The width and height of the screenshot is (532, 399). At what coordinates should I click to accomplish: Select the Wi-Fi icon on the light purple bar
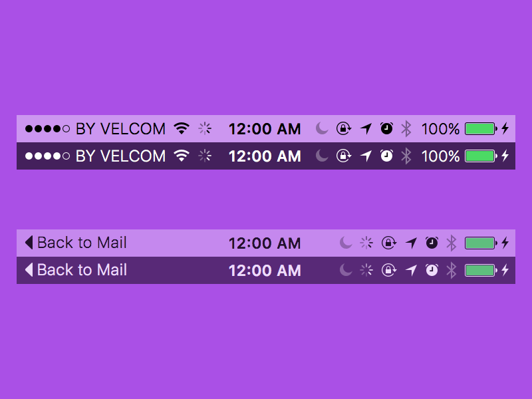click(x=182, y=128)
